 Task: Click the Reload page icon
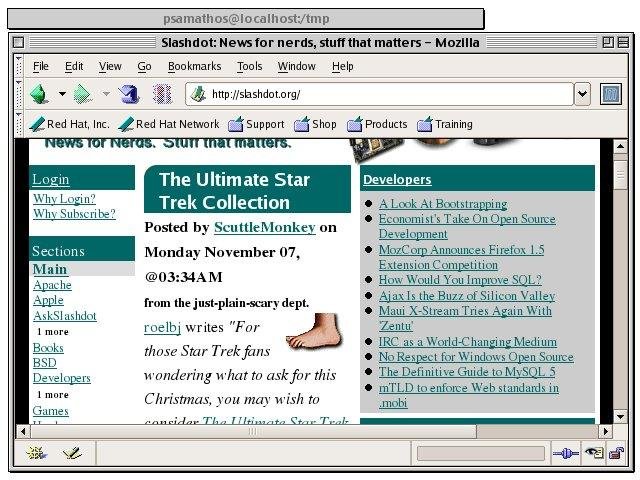129,94
